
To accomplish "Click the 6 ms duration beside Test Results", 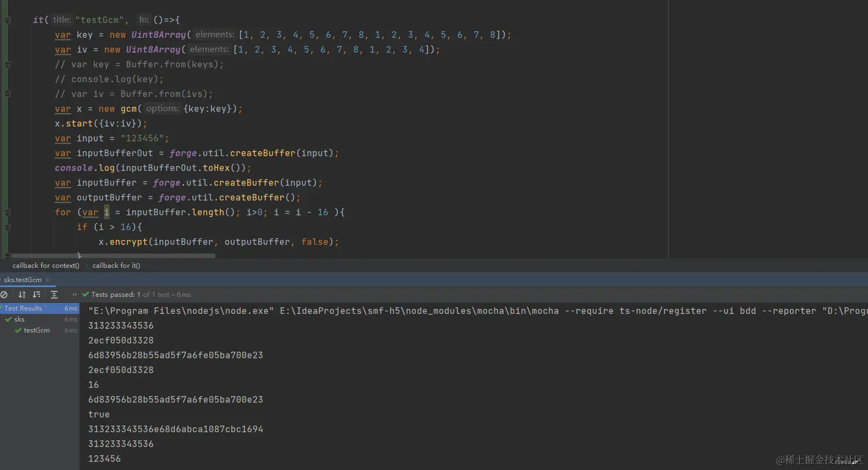I will (71, 308).
